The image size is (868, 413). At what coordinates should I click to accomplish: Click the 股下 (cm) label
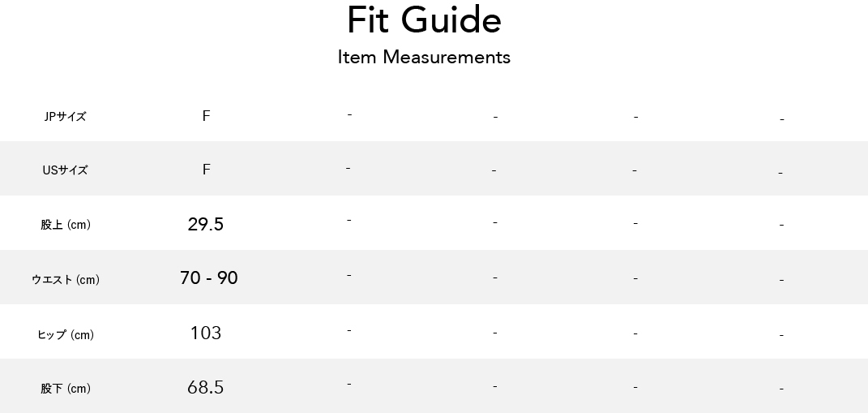(66, 388)
